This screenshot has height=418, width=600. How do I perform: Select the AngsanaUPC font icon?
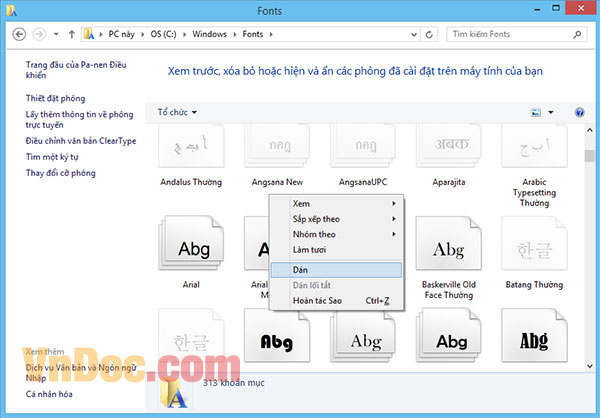363,146
